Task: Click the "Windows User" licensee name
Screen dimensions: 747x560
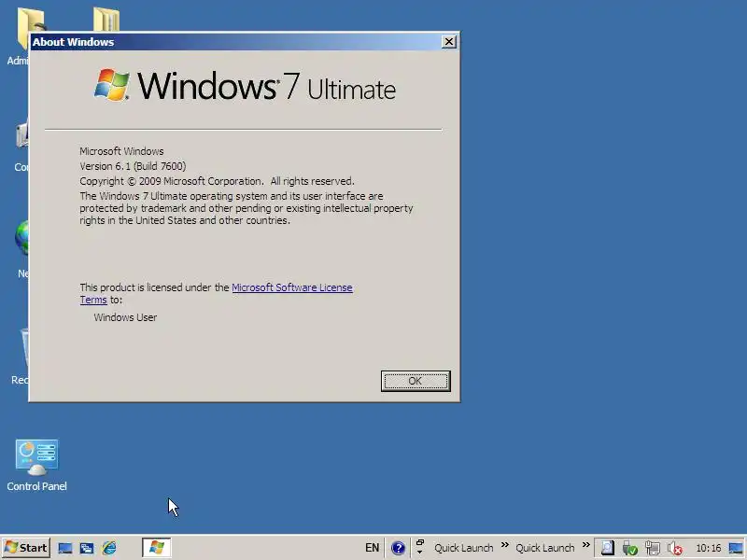Action: click(x=125, y=317)
